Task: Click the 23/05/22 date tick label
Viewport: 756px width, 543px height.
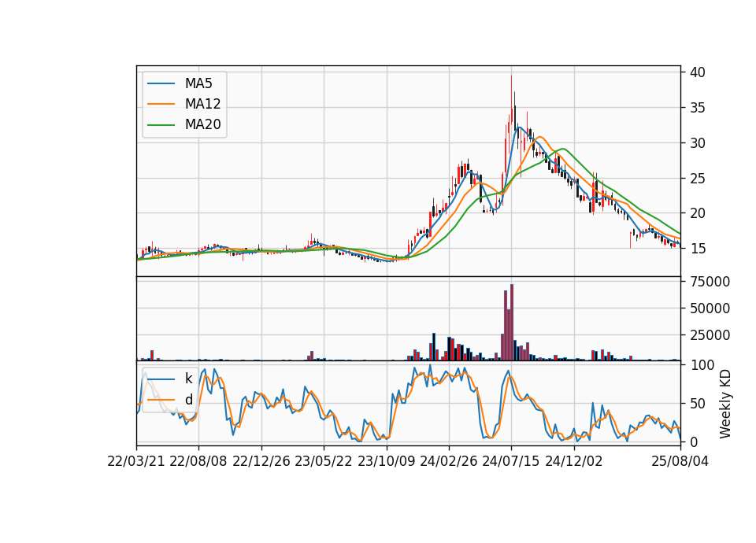Action: tap(324, 461)
